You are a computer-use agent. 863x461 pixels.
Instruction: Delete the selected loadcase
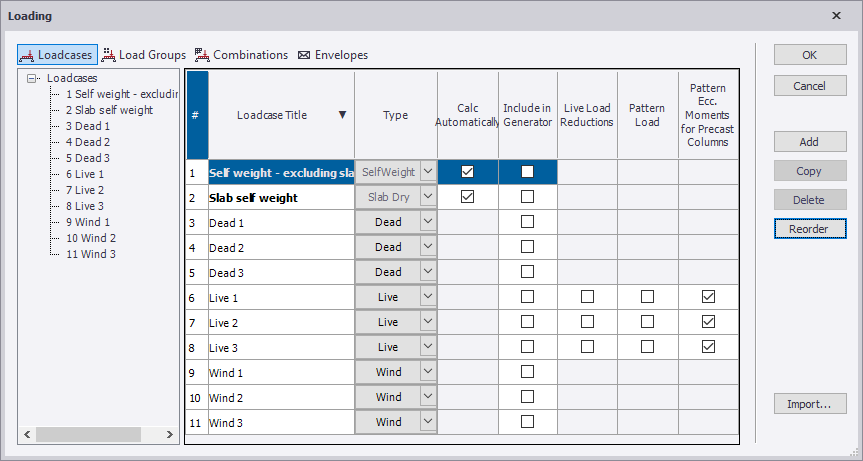click(810, 200)
